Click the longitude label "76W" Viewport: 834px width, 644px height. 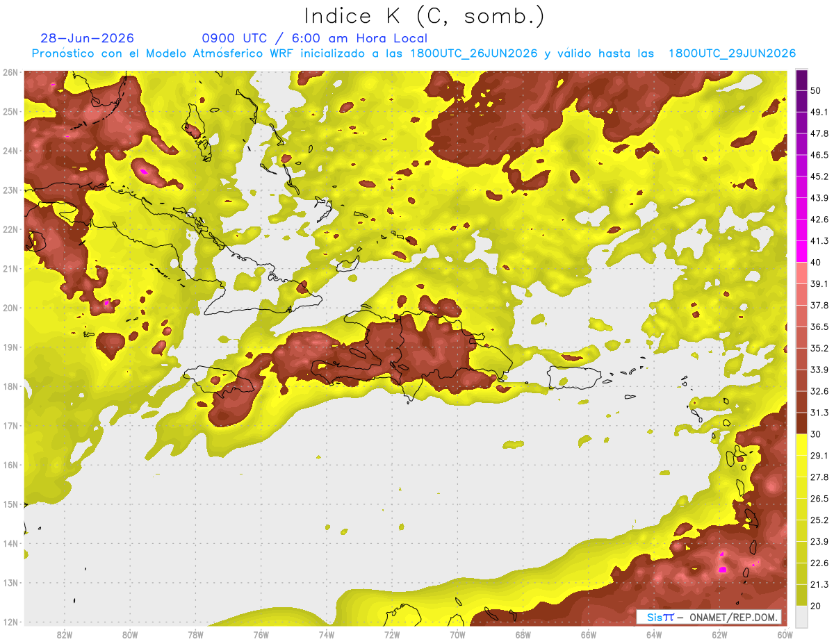coord(261,634)
